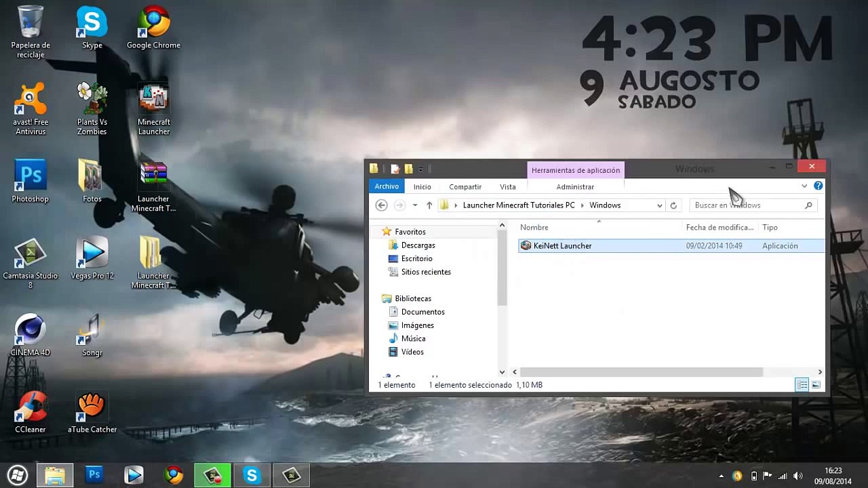Select the CCleaner desktop icon
The height and width of the screenshot is (488, 868).
[31, 411]
